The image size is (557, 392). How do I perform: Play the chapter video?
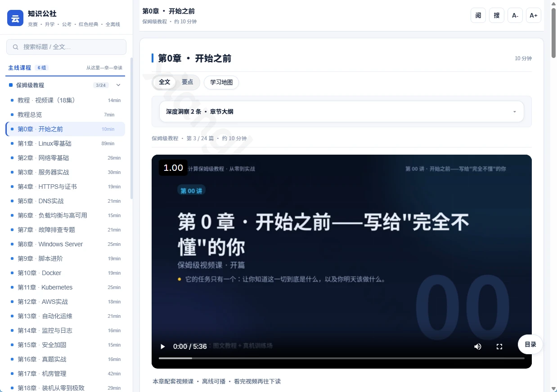(x=162, y=347)
